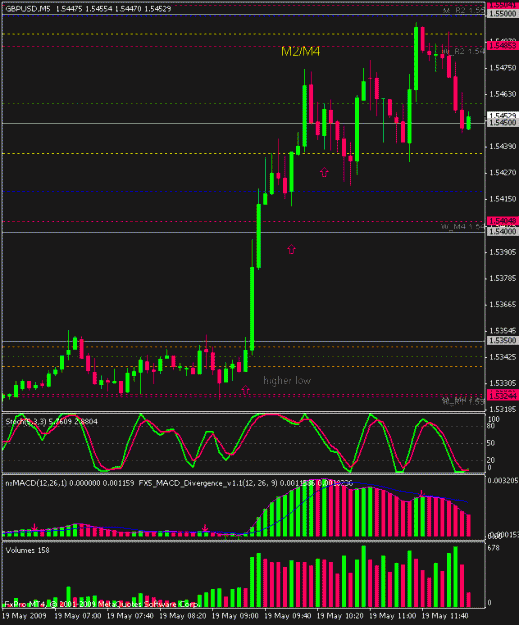Viewport: 519px width, 625px height.
Task: Click the Stochastic 50 level label
Action: 491,443
